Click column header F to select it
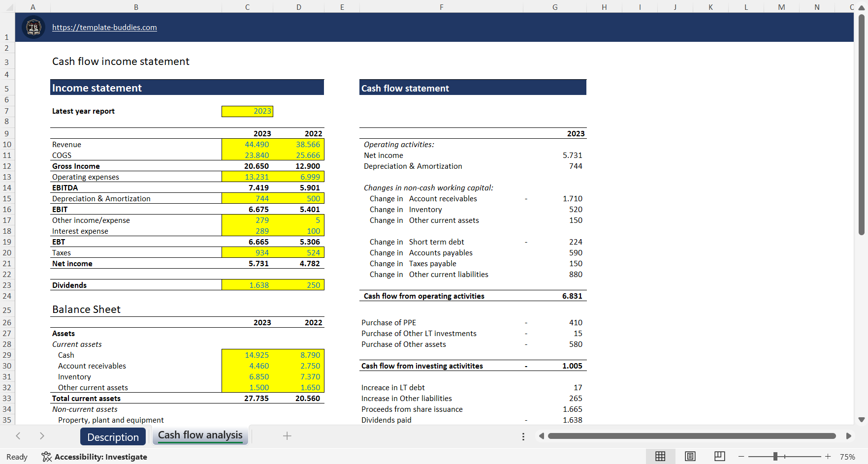This screenshot has height=464, width=868. click(441, 7)
